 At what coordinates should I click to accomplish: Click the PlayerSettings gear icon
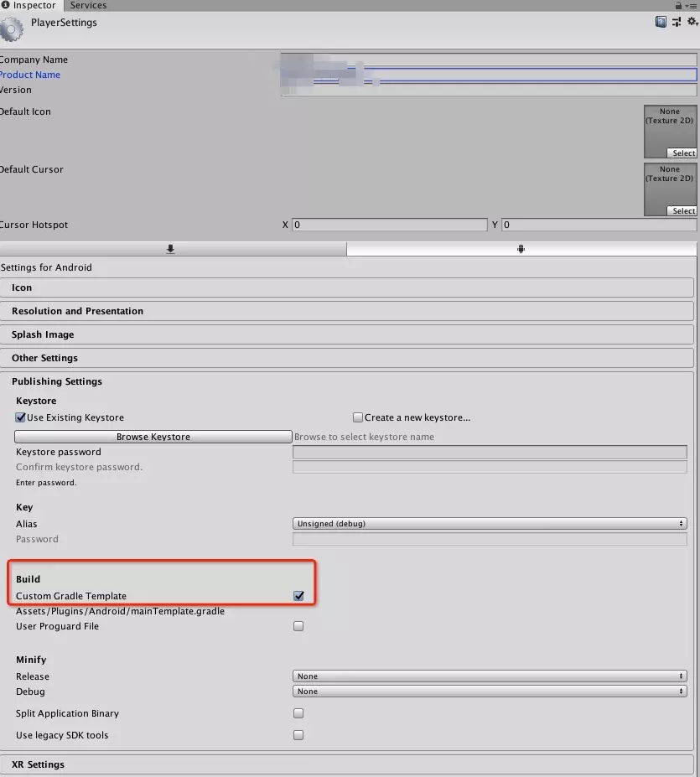(12, 30)
